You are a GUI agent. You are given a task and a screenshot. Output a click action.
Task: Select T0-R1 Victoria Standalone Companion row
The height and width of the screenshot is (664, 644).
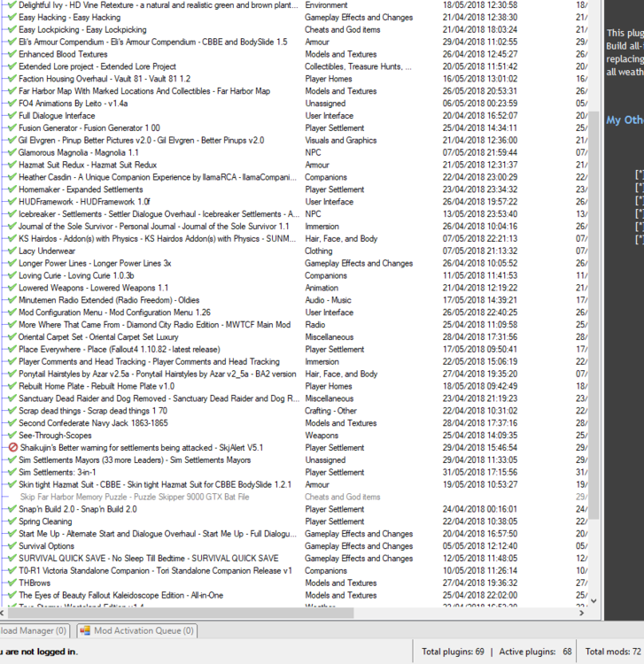(294, 570)
